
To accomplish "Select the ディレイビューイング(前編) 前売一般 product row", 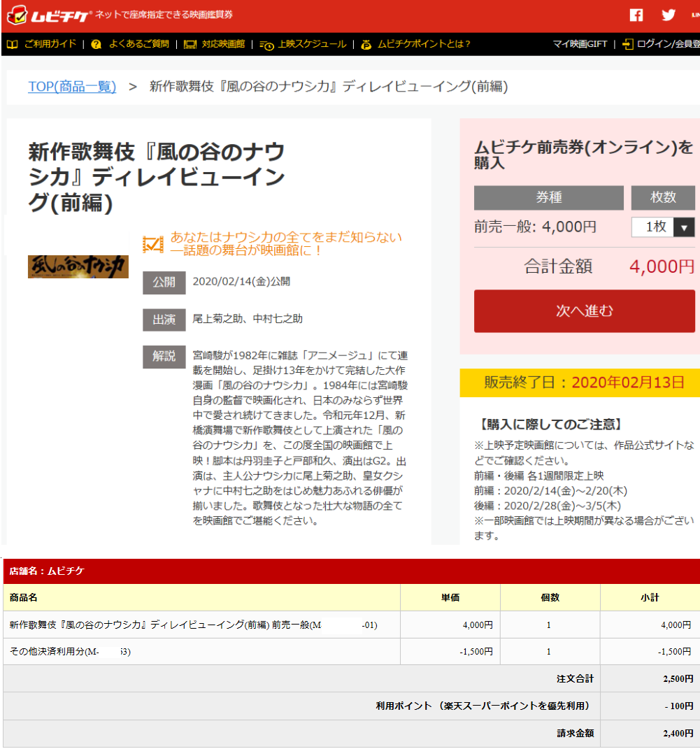I will [352, 625].
